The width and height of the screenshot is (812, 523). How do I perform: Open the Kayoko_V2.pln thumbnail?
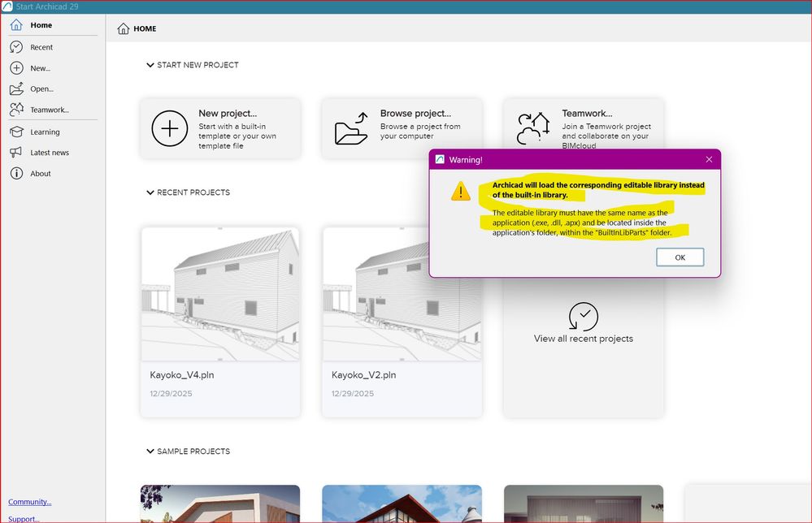click(402, 294)
